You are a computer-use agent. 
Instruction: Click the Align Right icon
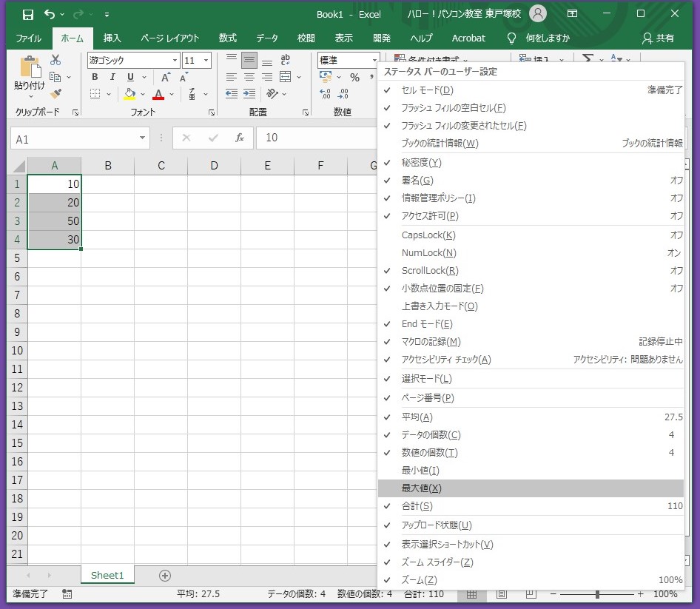[x=267, y=77]
